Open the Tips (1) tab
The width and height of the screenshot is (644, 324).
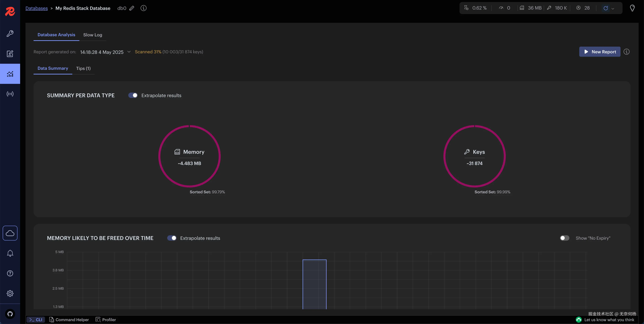[x=83, y=68]
